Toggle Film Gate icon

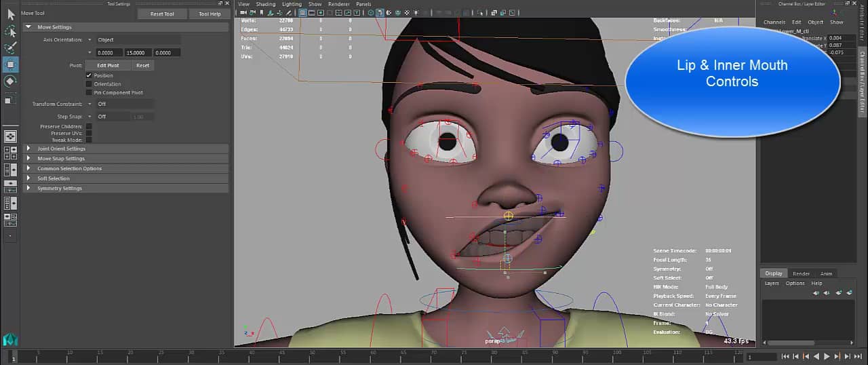311,12
